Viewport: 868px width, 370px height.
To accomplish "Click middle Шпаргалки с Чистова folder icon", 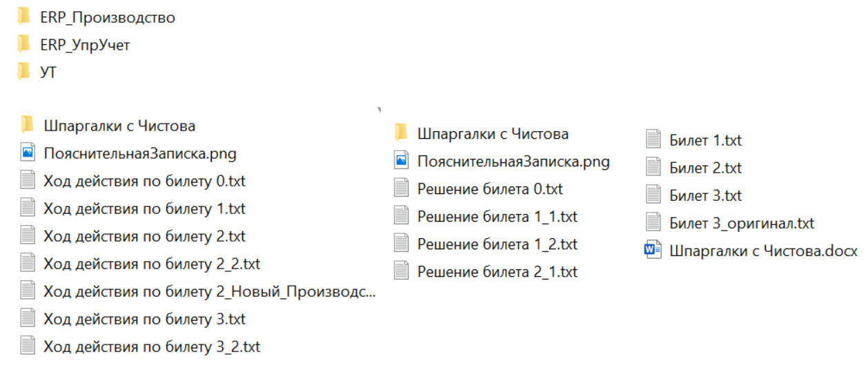I will pos(401,133).
